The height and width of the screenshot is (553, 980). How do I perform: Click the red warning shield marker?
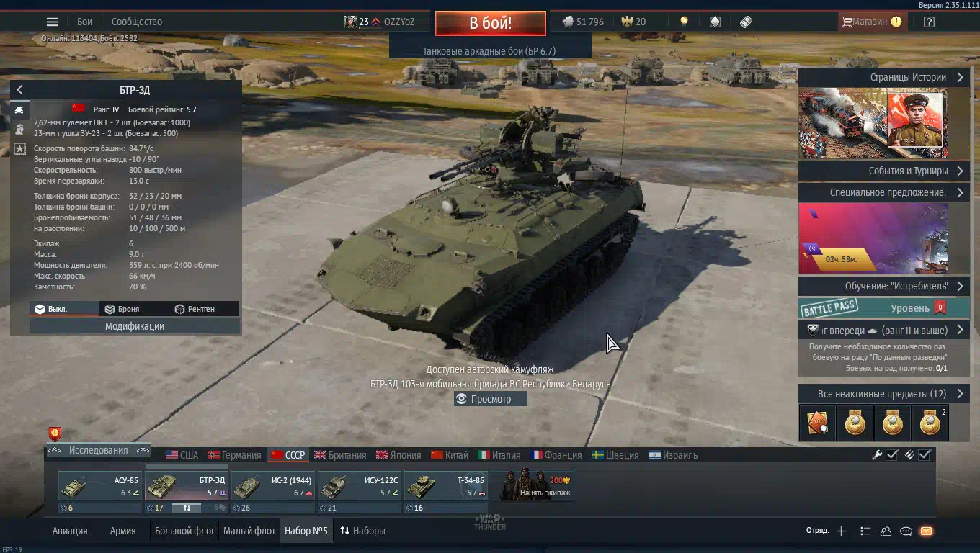[x=55, y=433]
